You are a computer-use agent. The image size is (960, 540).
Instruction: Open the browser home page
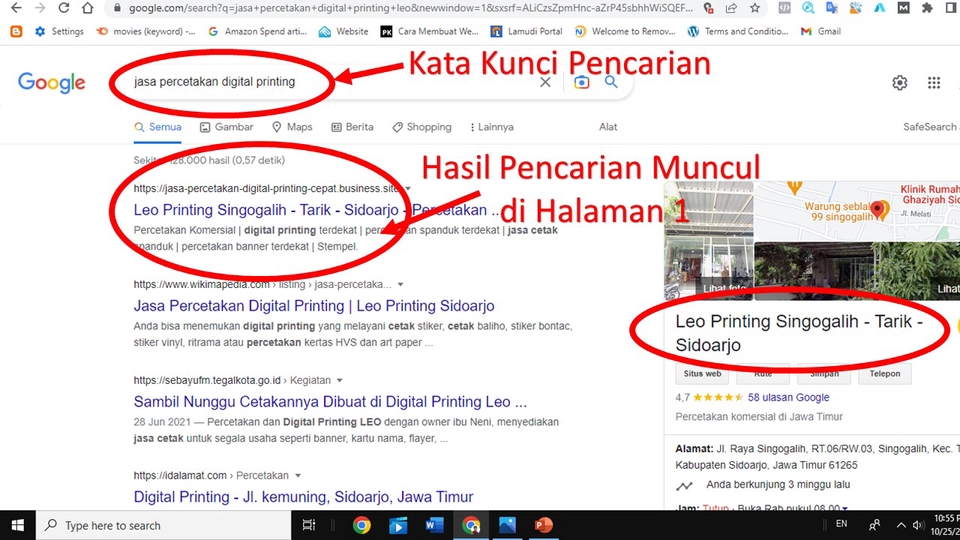pyautogui.click(x=88, y=8)
